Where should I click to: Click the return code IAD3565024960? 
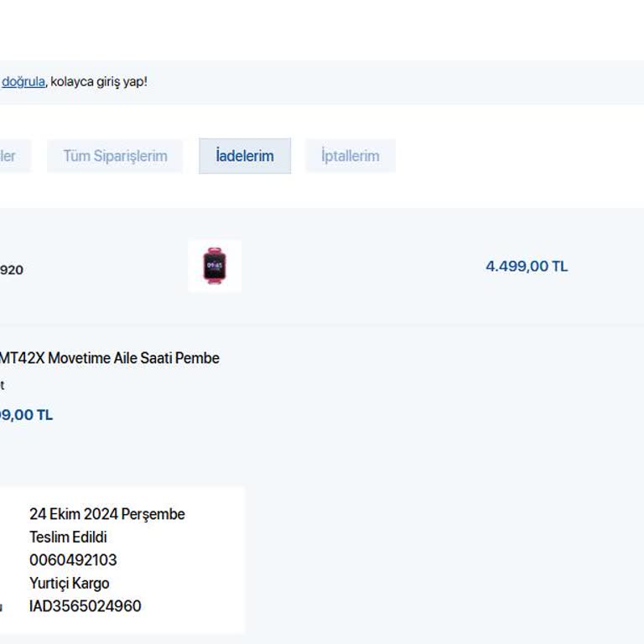point(85,606)
